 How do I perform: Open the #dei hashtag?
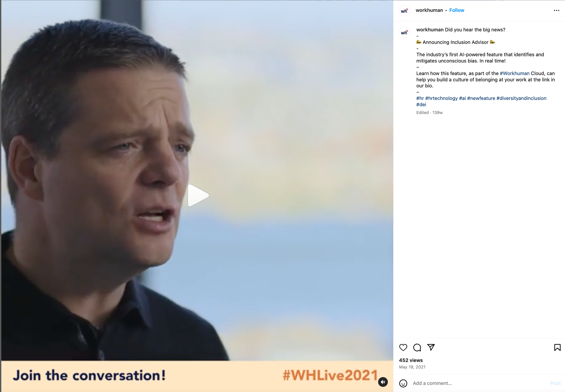coord(421,104)
